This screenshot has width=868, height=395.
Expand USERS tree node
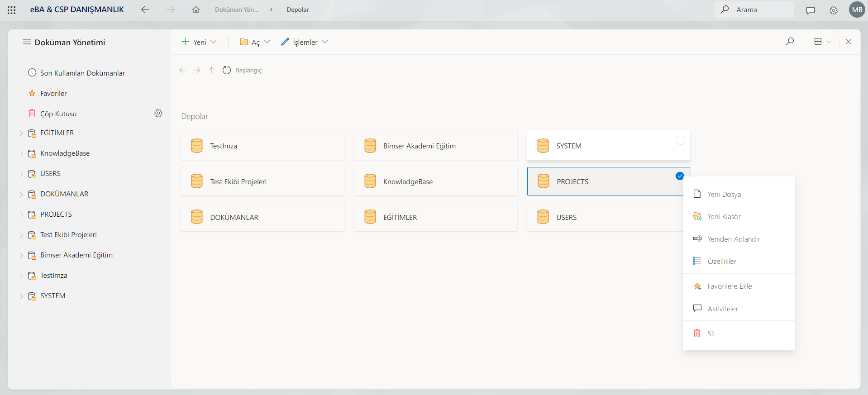point(21,174)
